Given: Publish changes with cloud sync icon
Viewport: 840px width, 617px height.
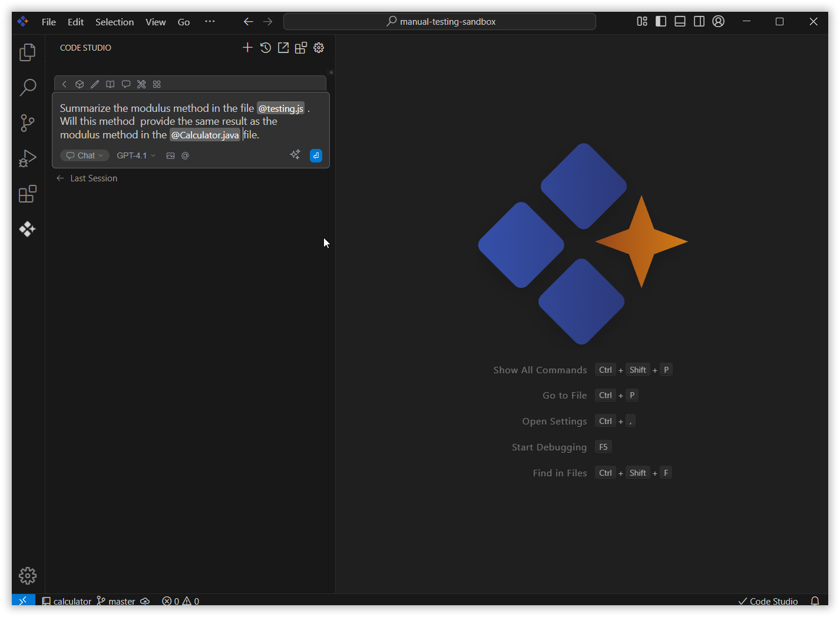Looking at the screenshot, I should [x=145, y=601].
